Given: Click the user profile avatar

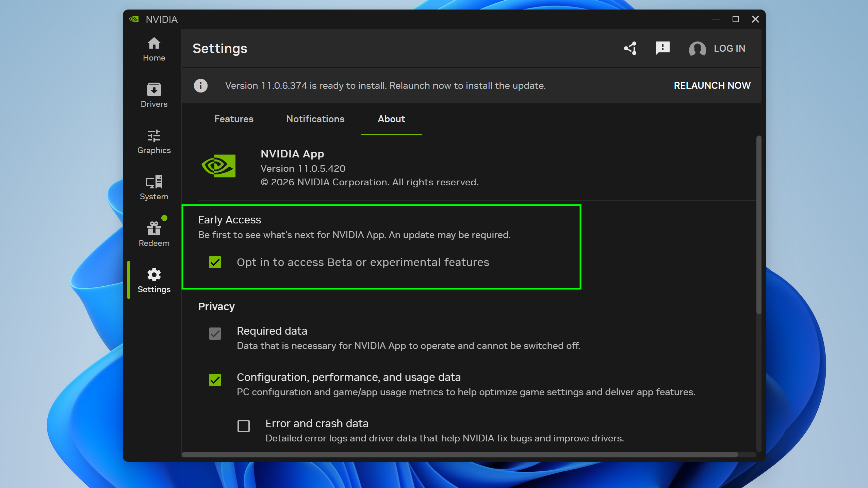Looking at the screenshot, I should 697,49.
